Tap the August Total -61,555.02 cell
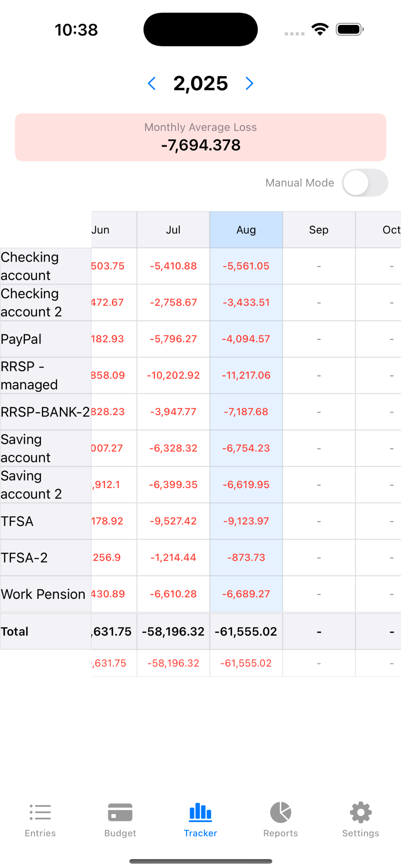This screenshot has height=868, width=401. [246, 631]
